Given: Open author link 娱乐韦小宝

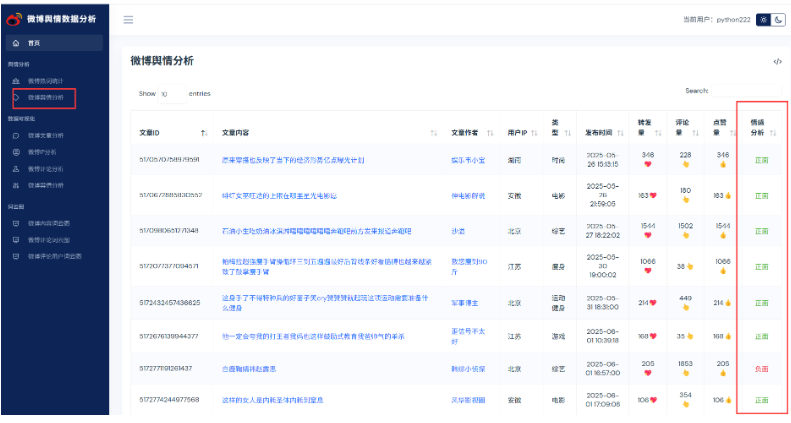Looking at the screenshot, I should click(x=468, y=160).
